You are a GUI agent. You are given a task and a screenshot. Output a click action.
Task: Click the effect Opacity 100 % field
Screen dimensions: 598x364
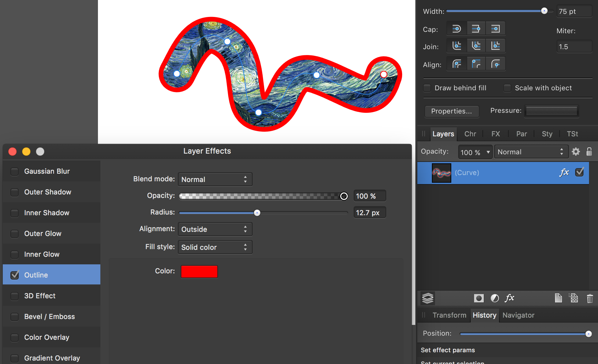coord(370,196)
